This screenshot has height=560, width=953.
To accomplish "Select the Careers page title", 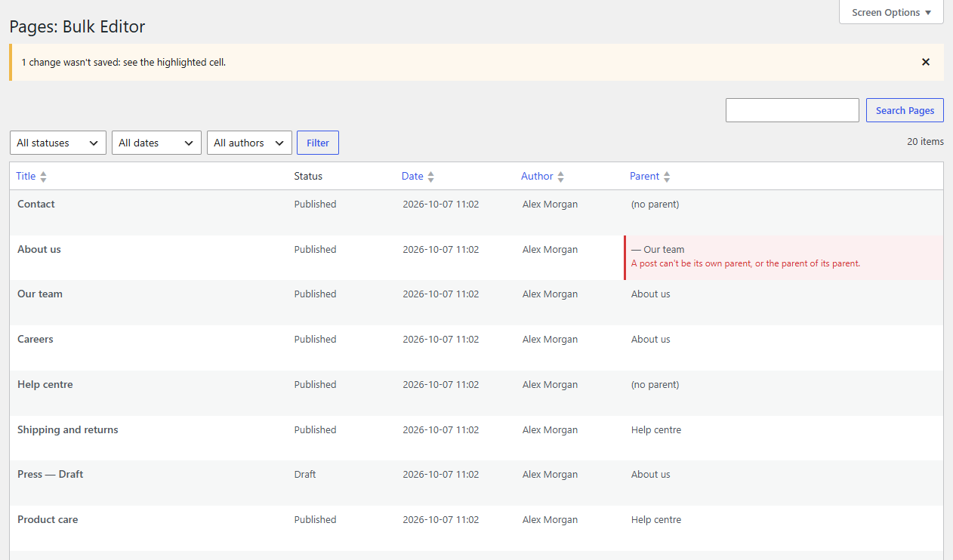I will [x=35, y=339].
